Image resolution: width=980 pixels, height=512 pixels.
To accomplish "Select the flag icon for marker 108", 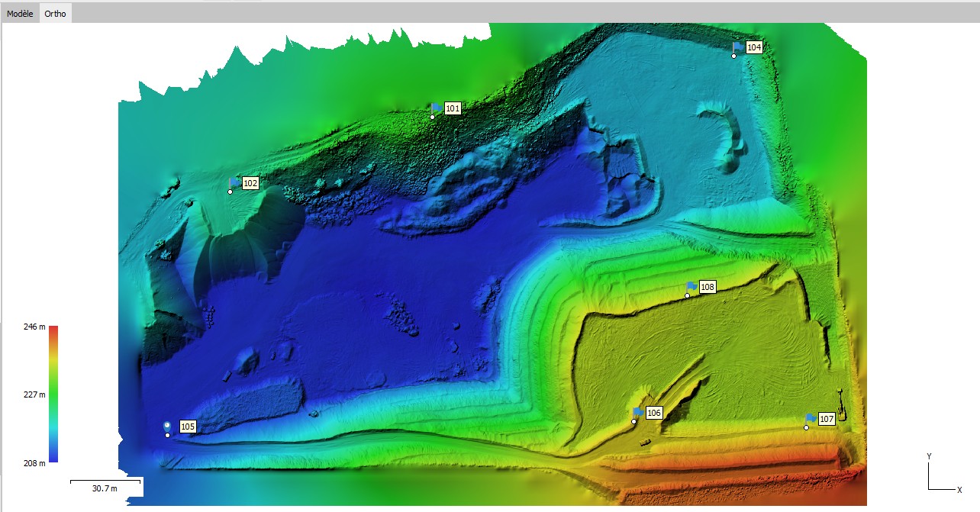I will click(689, 286).
